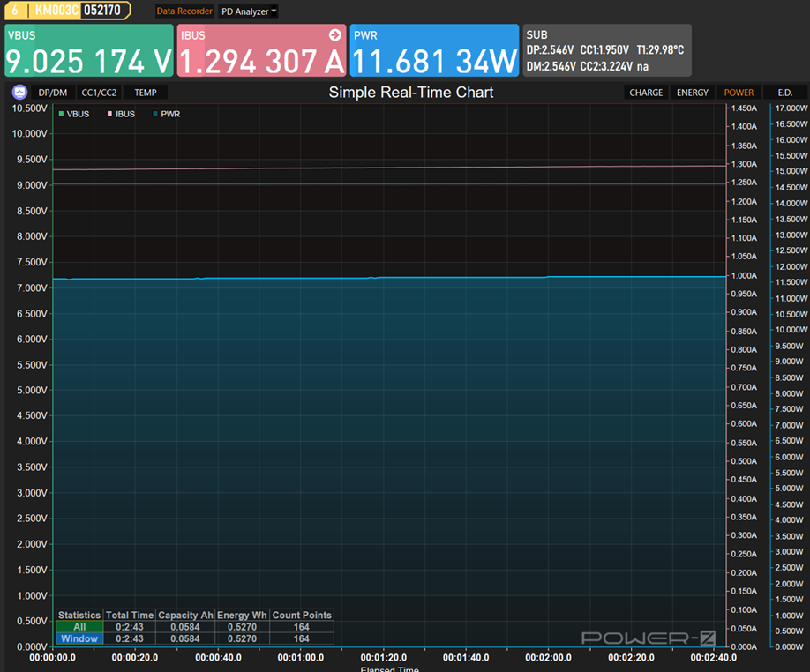
Task: Toggle PWR series in chart legend
Action: pos(166,114)
